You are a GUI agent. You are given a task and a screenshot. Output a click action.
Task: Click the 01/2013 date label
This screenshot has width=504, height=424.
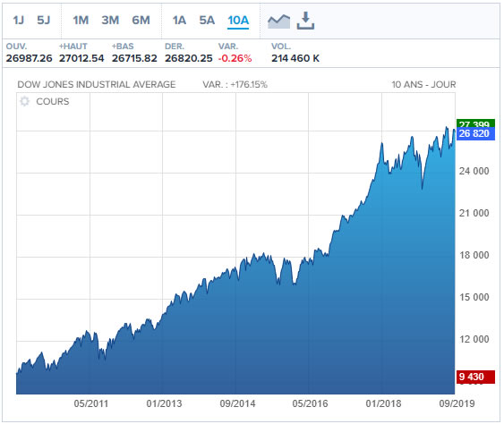[164, 403]
